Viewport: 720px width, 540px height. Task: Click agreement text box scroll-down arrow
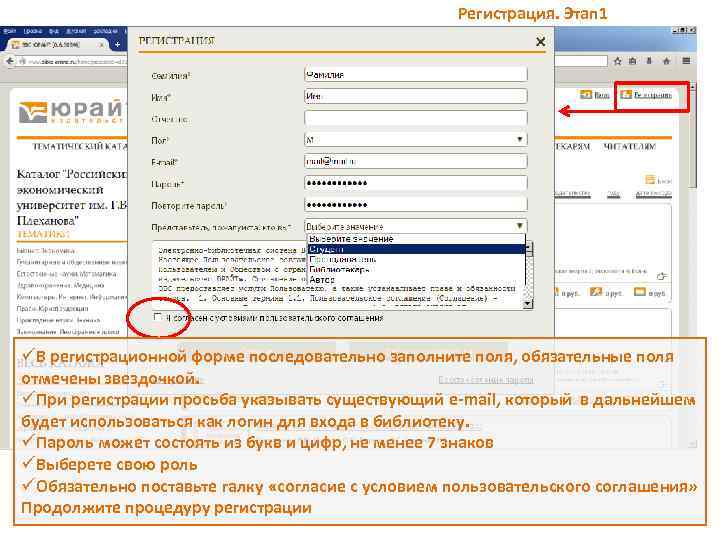point(528,304)
